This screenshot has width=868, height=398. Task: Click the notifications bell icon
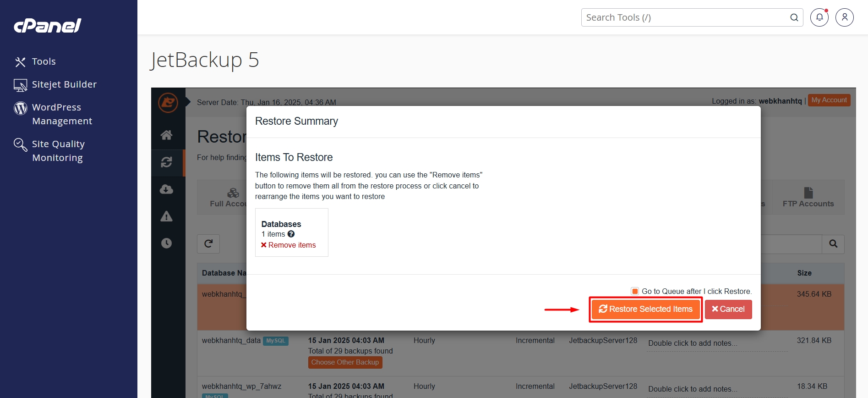click(819, 17)
